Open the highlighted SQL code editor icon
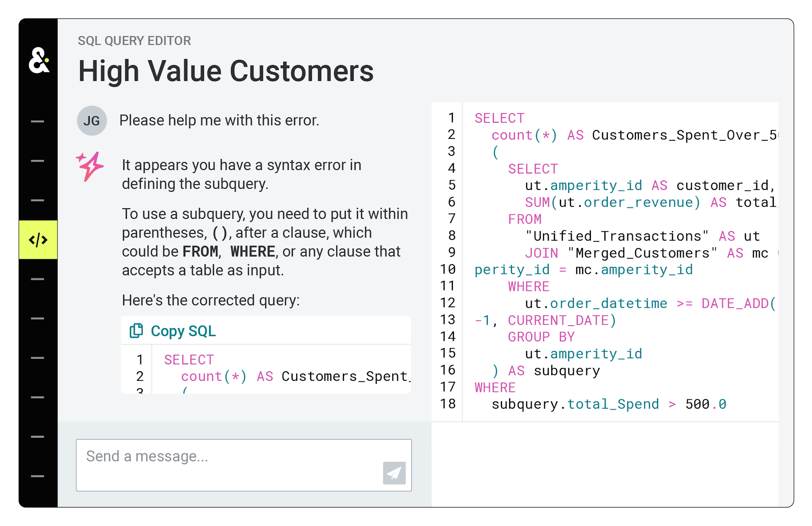This screenshot has height=526, width=812. click(38, 240)
